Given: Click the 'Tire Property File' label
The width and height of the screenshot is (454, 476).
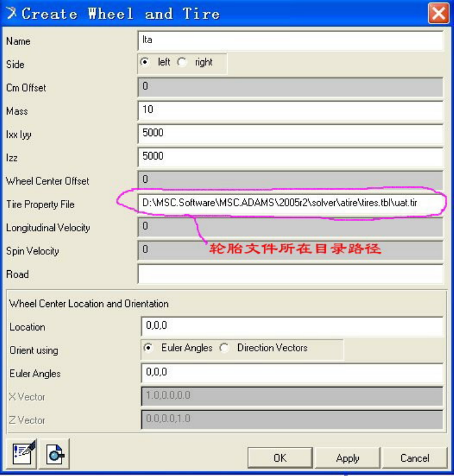Looking at the screenshot, I should pos(40,205).
